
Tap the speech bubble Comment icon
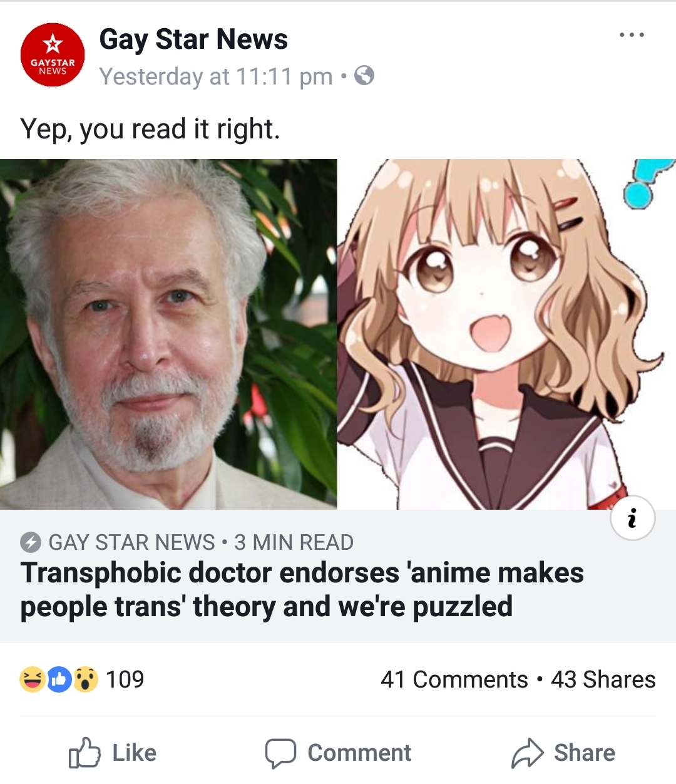coord(280,753)
